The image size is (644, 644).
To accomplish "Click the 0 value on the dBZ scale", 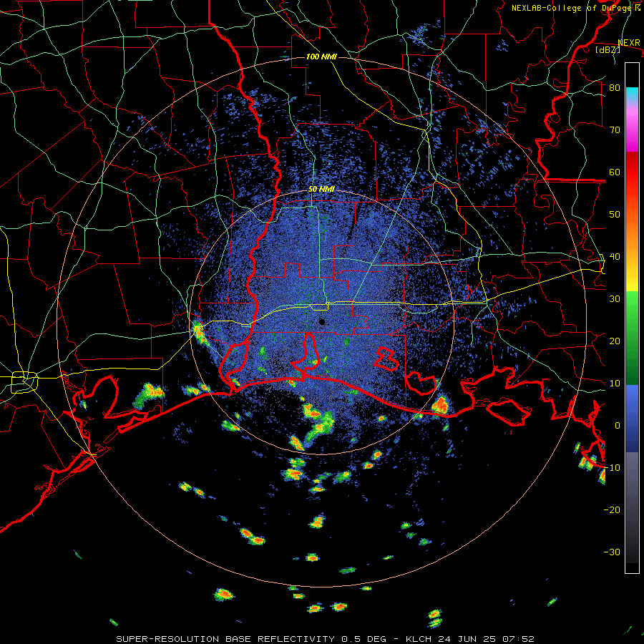I will pos(618,426).
